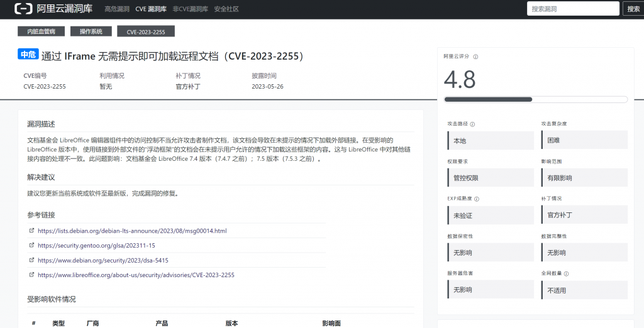Click the 参考链接 section heading
This screenshot has width=644, height=328.
41,215
